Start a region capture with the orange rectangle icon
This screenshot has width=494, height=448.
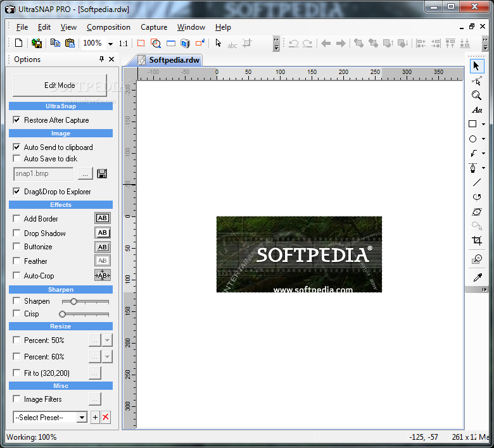pyautogui.click(x=141, y=43)
